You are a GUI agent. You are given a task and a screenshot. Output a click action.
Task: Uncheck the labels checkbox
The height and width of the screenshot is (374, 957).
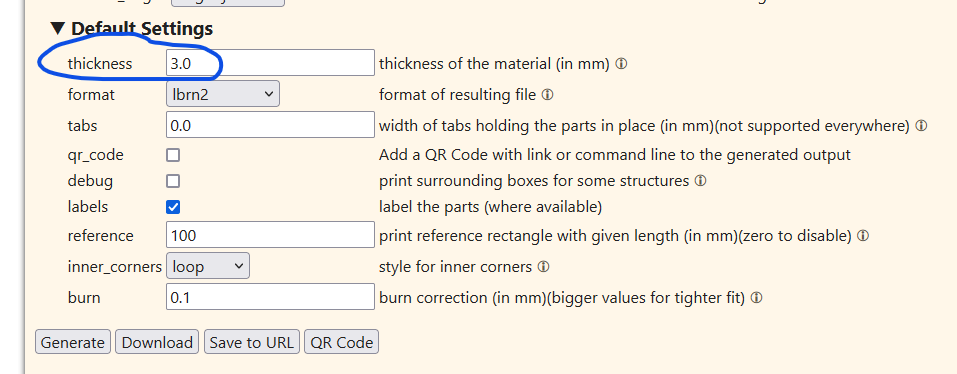coord(173,207)
